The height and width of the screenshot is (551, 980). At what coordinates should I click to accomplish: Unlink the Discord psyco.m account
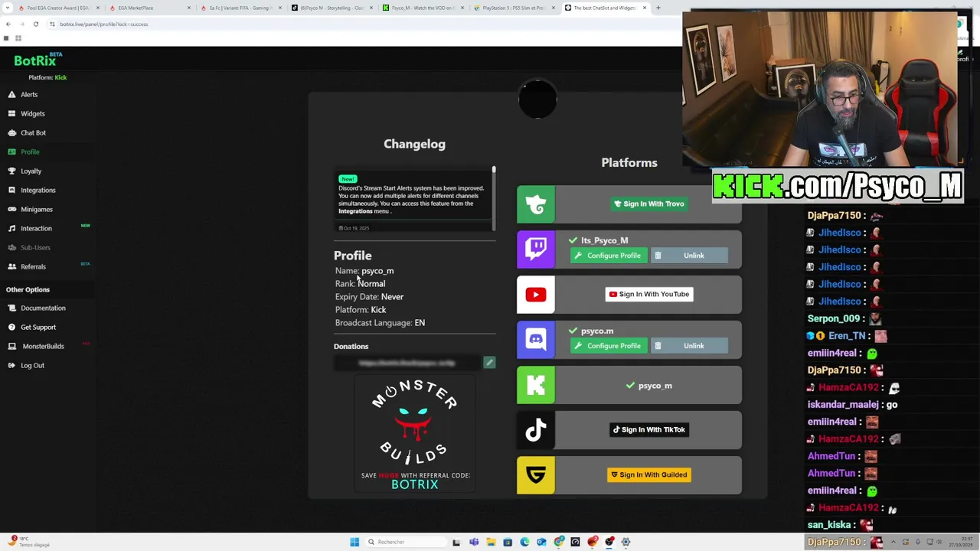689,346
